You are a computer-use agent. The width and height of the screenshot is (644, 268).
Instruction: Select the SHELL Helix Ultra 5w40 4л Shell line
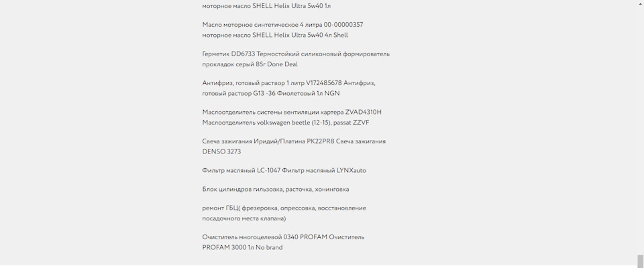(x=275, y=35)
